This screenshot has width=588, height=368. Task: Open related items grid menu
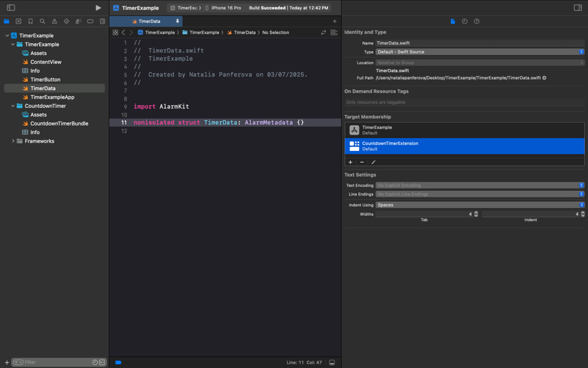pyautogui.click(x=116, y=33)
